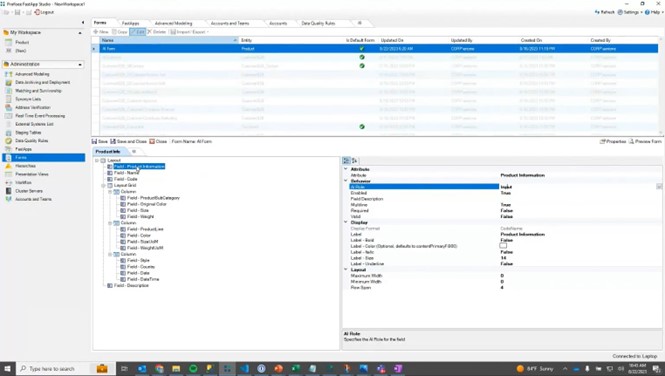Screen dimensions: 665x376
Task: Click the save disk icon in top toolbar
Action: pos(17,12)
